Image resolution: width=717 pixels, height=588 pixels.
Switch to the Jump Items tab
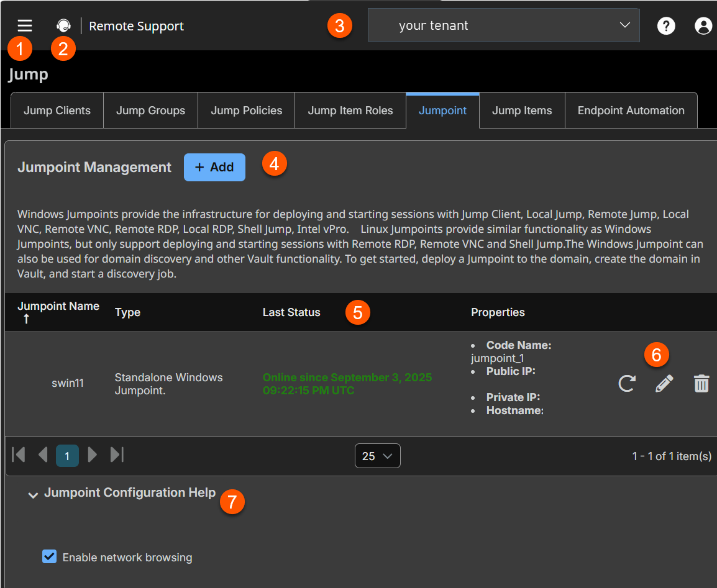(x=522, y=111)
